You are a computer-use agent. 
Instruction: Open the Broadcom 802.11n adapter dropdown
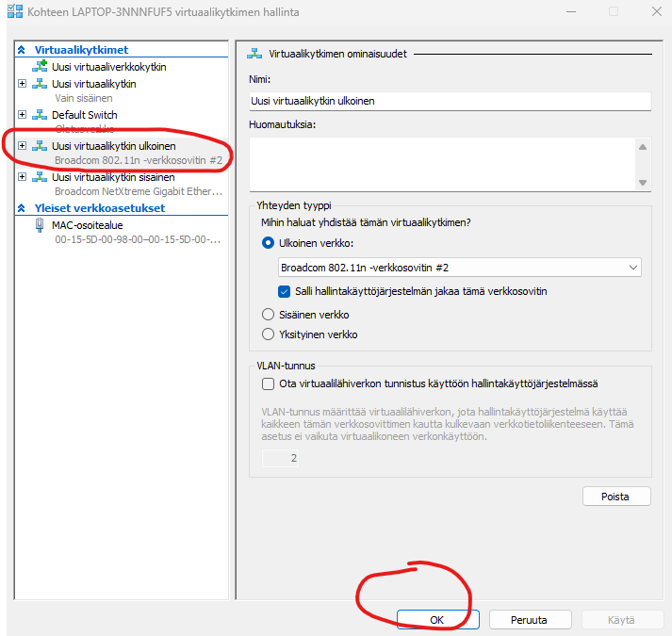pos(459,268)
